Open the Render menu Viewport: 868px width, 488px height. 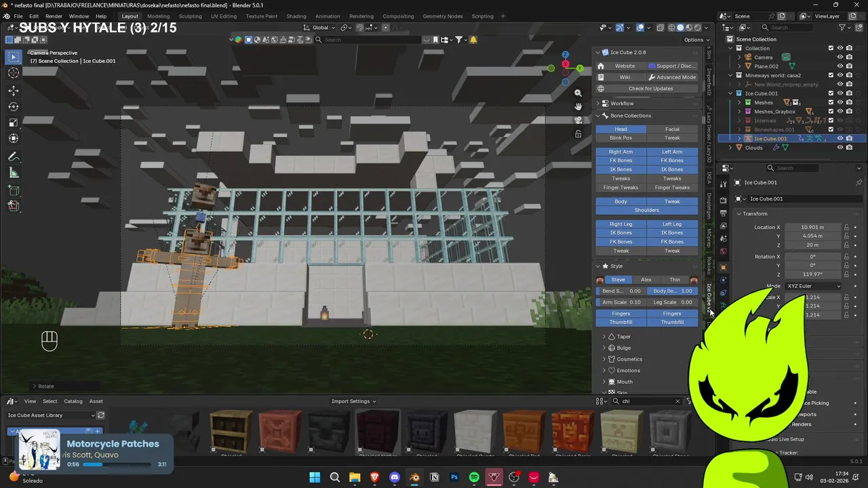[x=54, y=16]
